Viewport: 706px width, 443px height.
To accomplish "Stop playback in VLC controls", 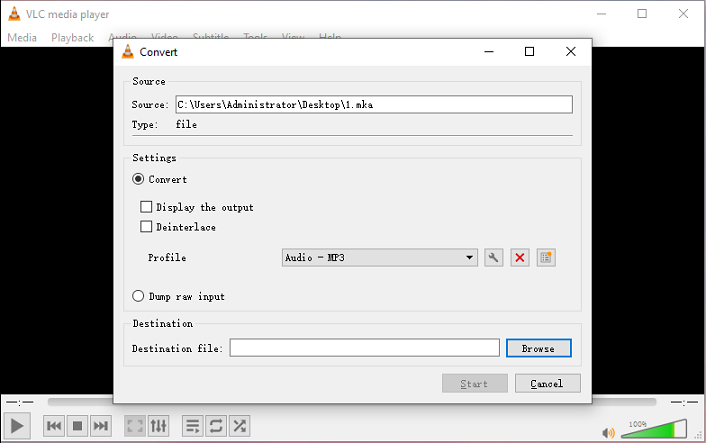I will (77, 425).
